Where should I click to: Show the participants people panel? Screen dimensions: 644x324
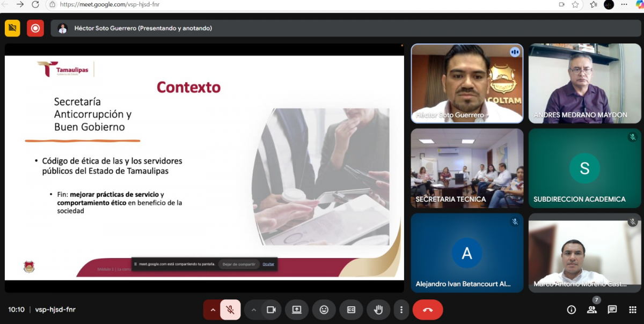[592, 310]
